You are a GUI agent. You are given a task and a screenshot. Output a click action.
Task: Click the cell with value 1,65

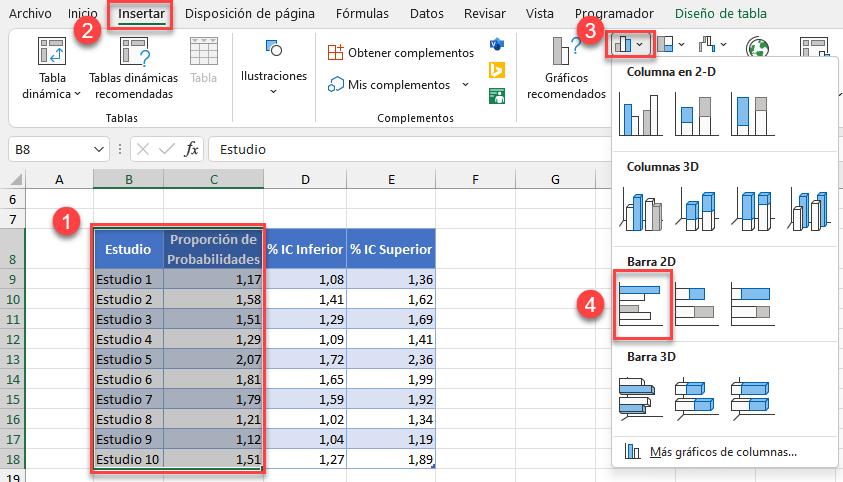pyautogui.click(x=305, y=379)
